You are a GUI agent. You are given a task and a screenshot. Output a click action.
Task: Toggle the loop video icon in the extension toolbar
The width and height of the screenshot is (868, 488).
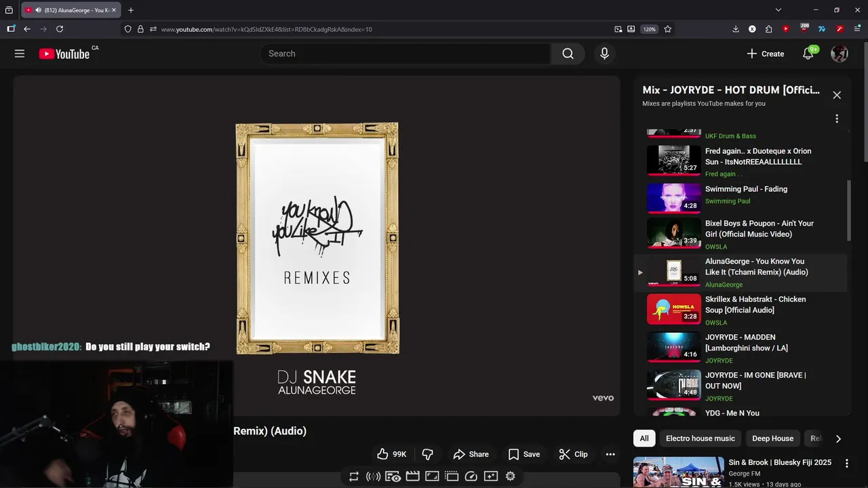[353, 476]
